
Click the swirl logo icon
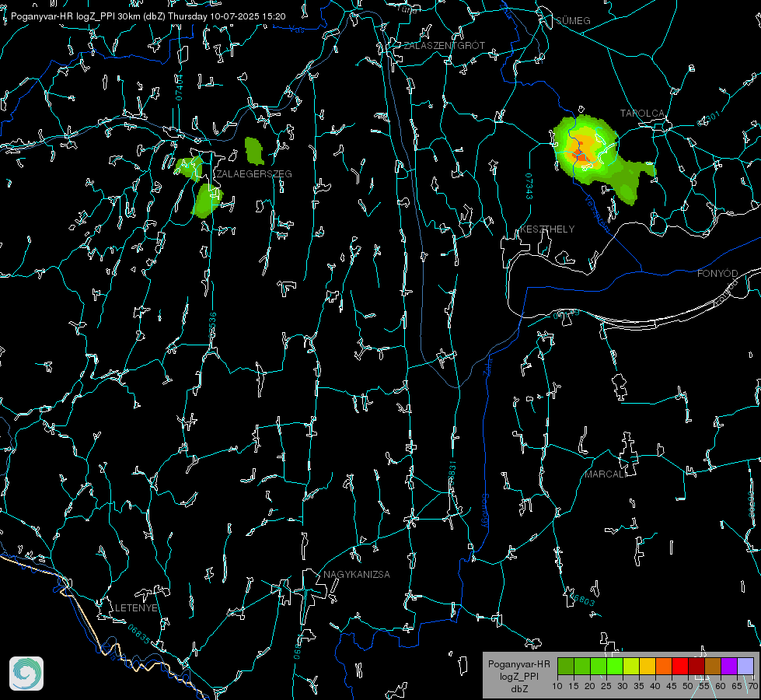(x=26, y=674)
